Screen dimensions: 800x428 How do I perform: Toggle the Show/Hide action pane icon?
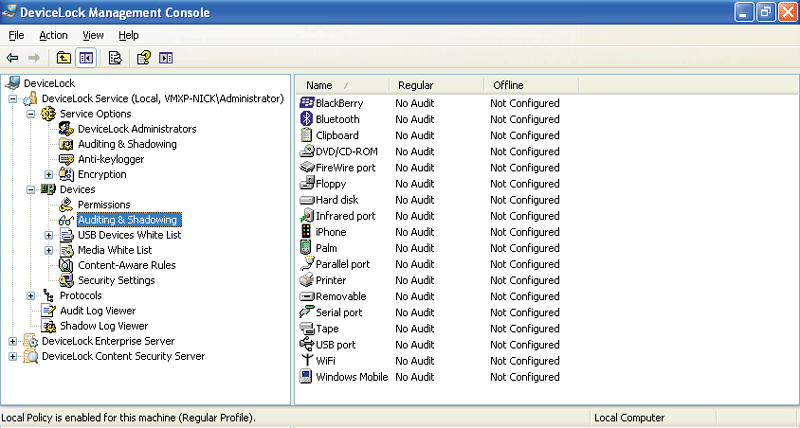[x=166, y=58]
